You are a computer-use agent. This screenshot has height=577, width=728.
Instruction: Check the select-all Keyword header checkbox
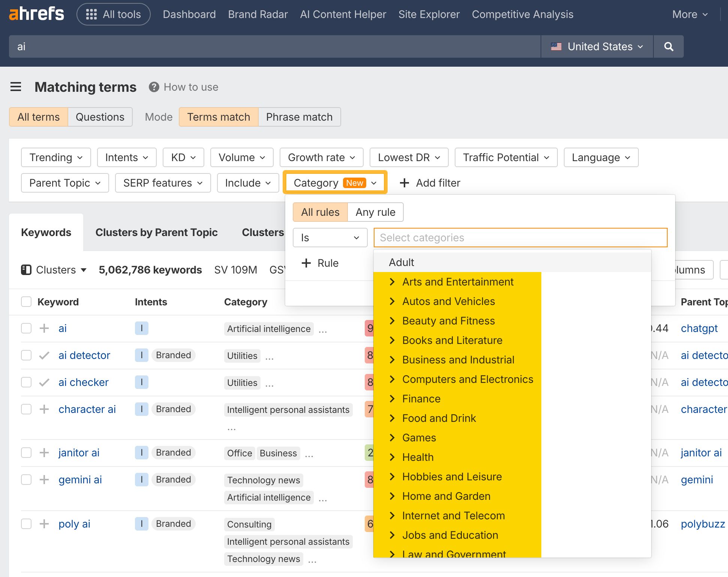click(x=26, y=302)
